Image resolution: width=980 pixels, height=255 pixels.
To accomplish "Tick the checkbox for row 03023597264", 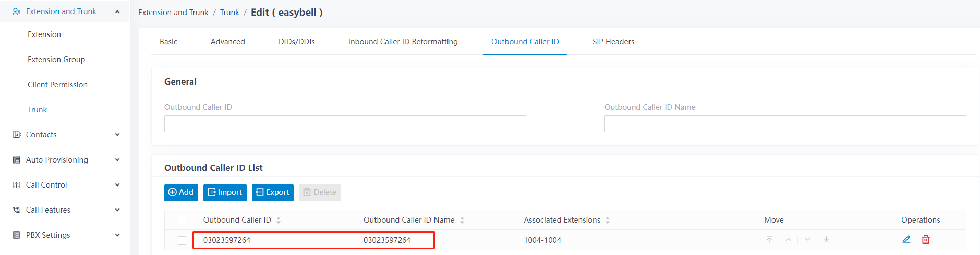I will 182,240.
